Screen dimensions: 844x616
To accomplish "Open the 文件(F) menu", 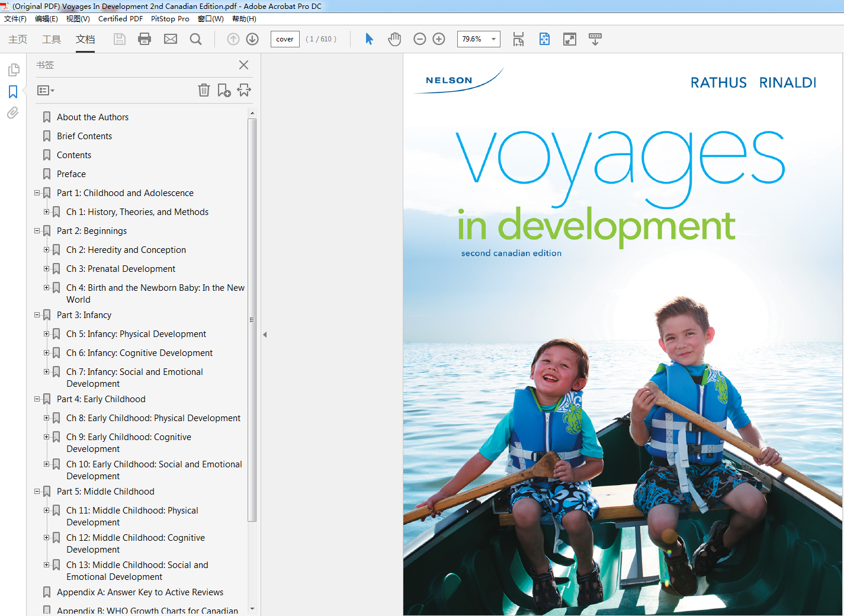I will coord(15,19).
